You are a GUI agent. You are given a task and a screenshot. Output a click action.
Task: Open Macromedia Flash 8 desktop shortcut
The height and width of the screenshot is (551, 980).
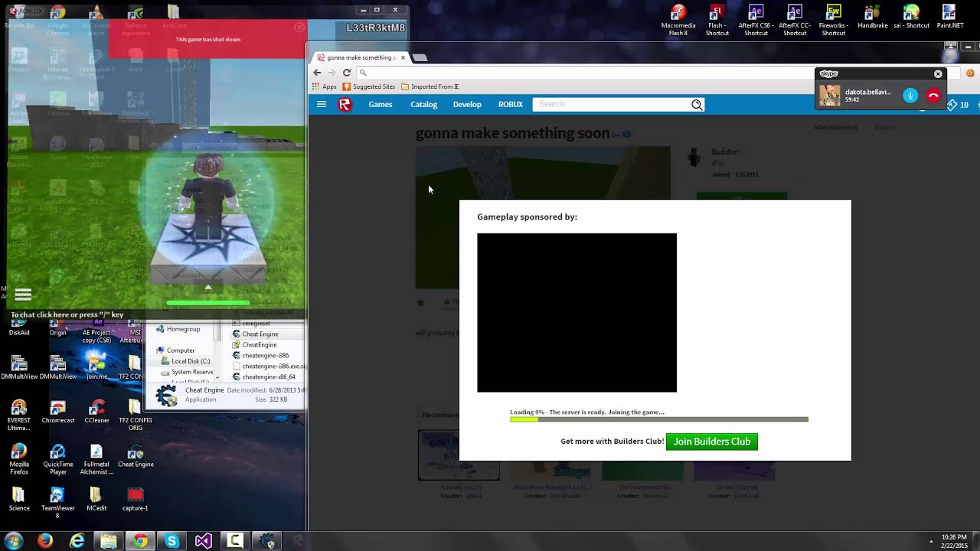click(678, 21)
